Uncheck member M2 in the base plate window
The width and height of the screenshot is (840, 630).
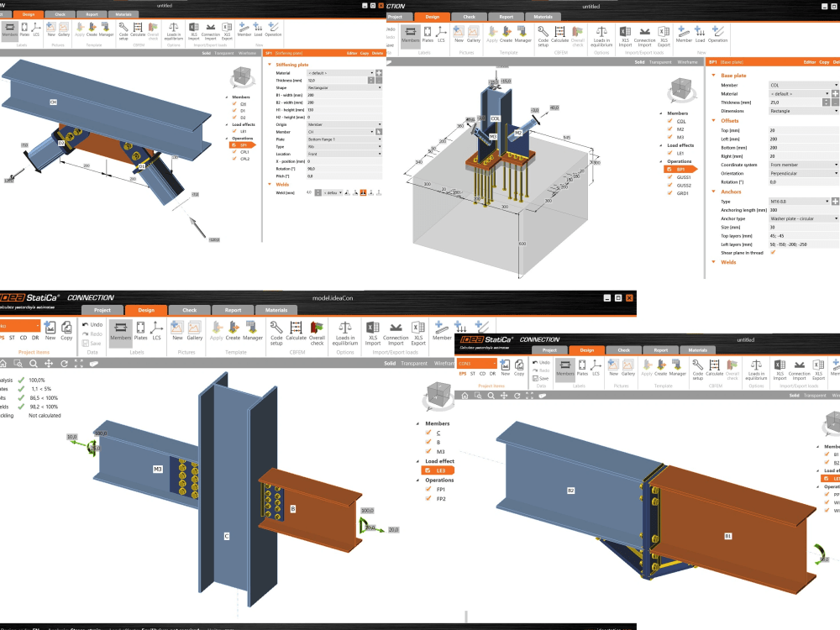pos(669,129)
